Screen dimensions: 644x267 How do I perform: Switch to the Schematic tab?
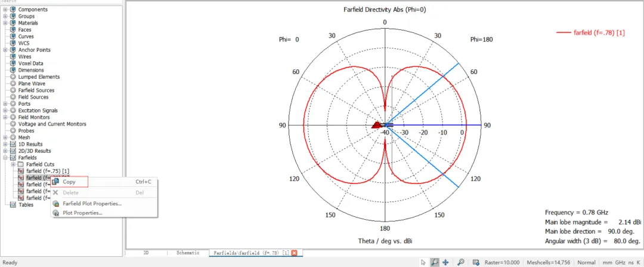(x=188, y=253)
